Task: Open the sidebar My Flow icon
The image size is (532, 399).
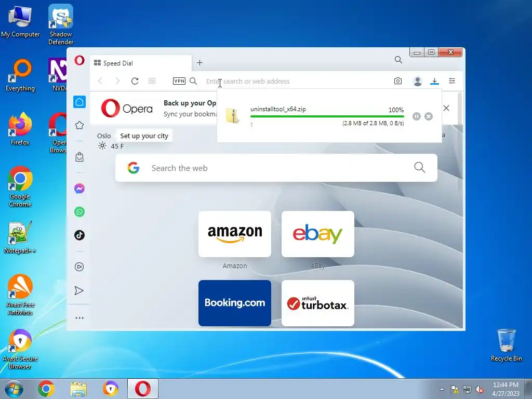Action: 79,290
